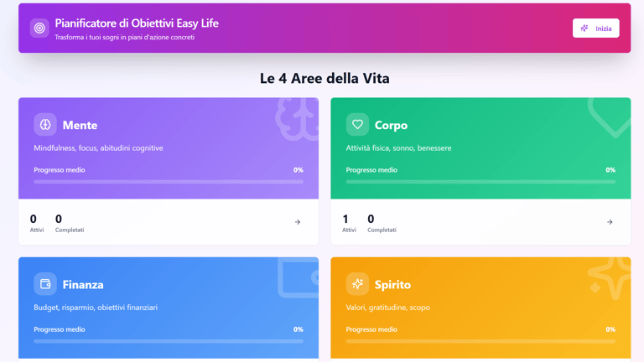
Task: Click the wallet icon on Finanza card
Action: [x=45, y=284]
